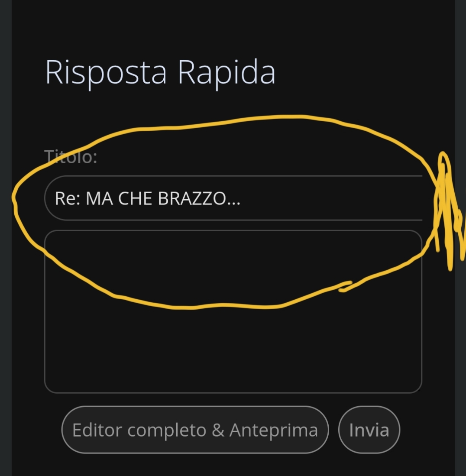Focus the Titolo input field
The width and height of the screenshot is (466, 476).
[x=233, y=198]
